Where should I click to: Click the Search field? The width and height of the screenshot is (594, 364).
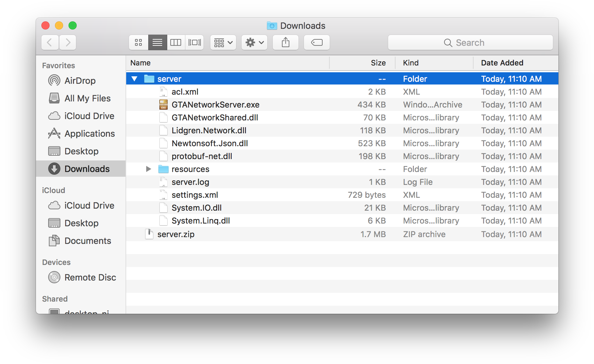coord(471,42)
